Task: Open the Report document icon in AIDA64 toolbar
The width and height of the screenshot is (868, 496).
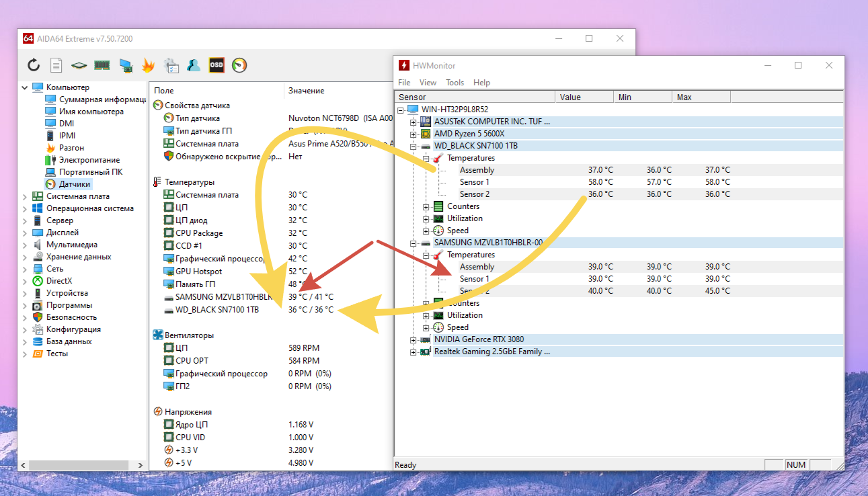Action: pos(56,65)
